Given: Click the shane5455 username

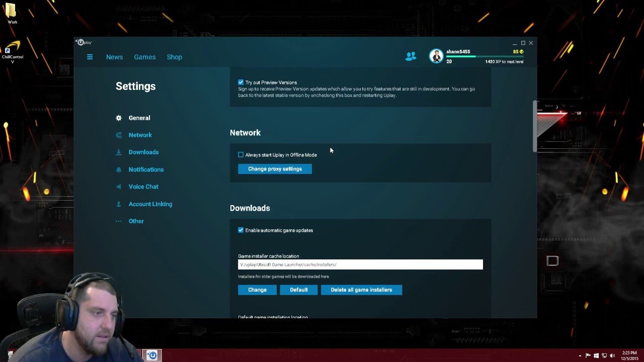Looking at the screenshot, I should (x=458, y=52).
